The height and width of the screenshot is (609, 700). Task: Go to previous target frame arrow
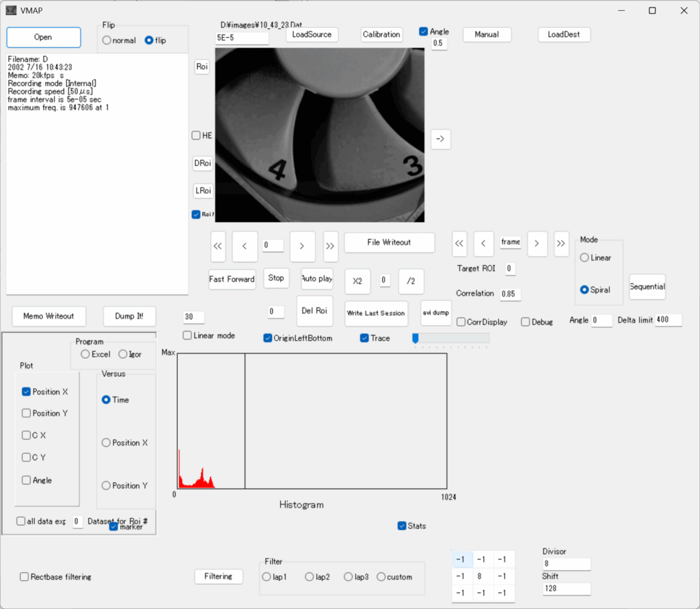[483, 243]
